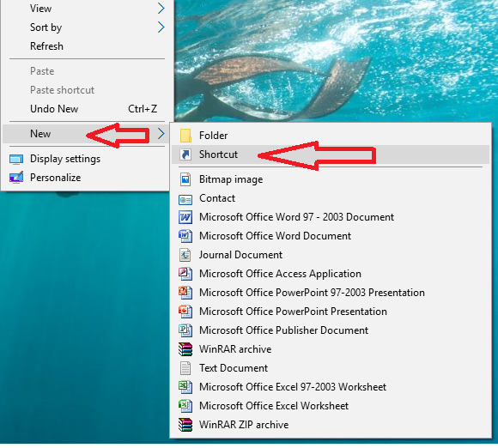498x448 pixels.
Task: Choose Bitmap image label
Action: point(231,179)
